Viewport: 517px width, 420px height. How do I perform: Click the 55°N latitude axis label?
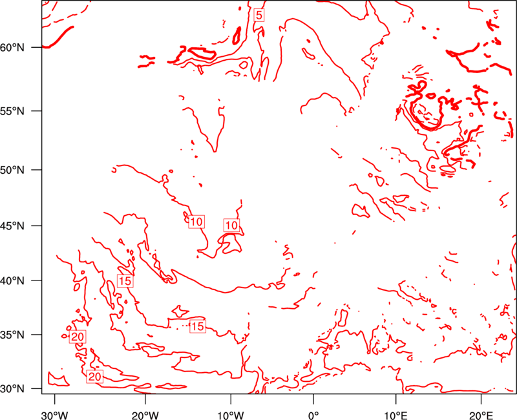click(x=12, y=110)
